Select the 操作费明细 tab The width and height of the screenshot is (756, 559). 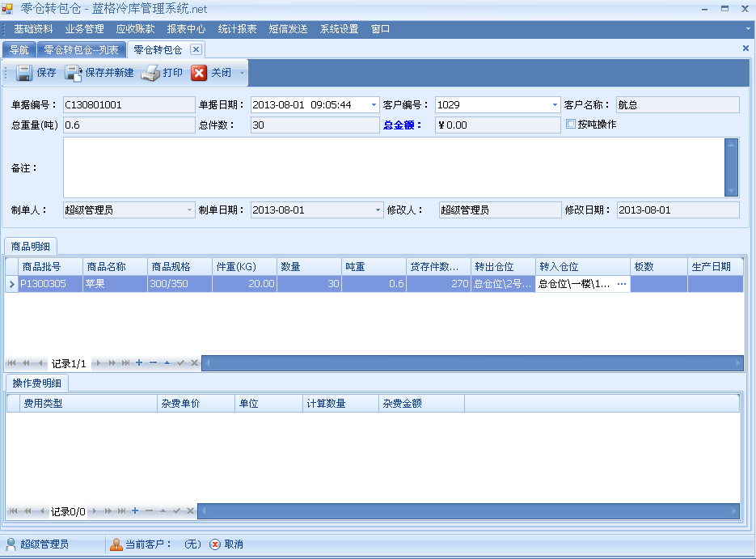pyautogui.click(x=37, y=383)
